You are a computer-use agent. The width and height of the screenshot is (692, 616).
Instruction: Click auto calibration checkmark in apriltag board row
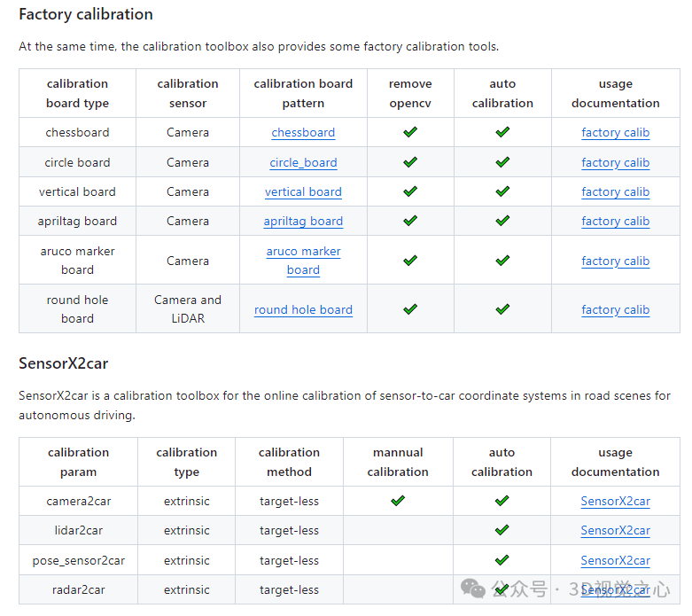(502, 221)
